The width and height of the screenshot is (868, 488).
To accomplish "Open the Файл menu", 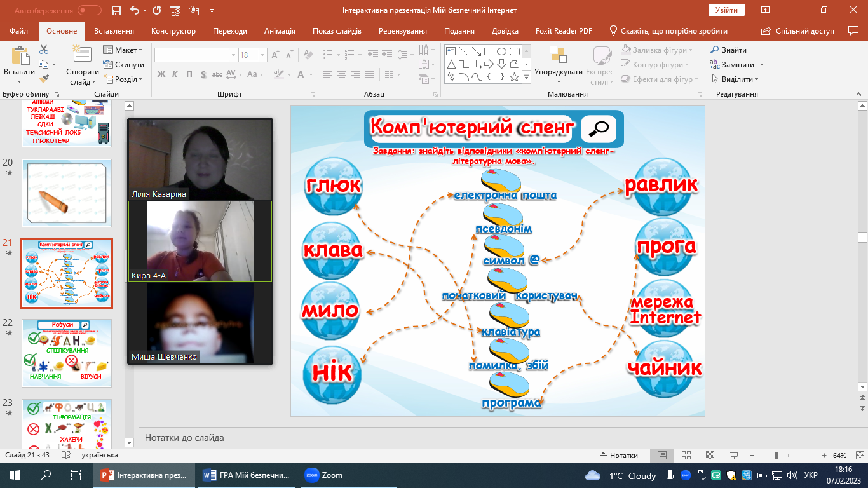I will click(x=19, y=31).
